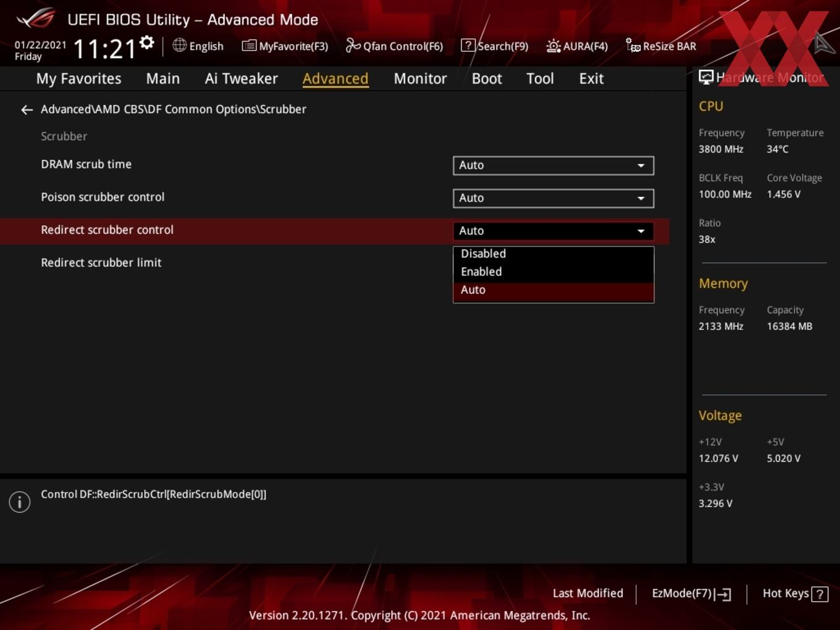Click the 34°C temperature value
The image size is (840, 630).
(x=778, y=149)
